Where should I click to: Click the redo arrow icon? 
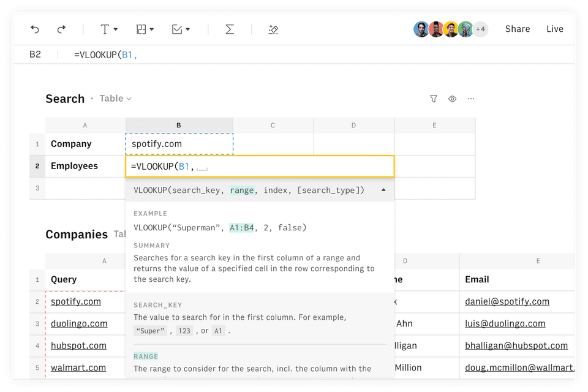point(61,29)
